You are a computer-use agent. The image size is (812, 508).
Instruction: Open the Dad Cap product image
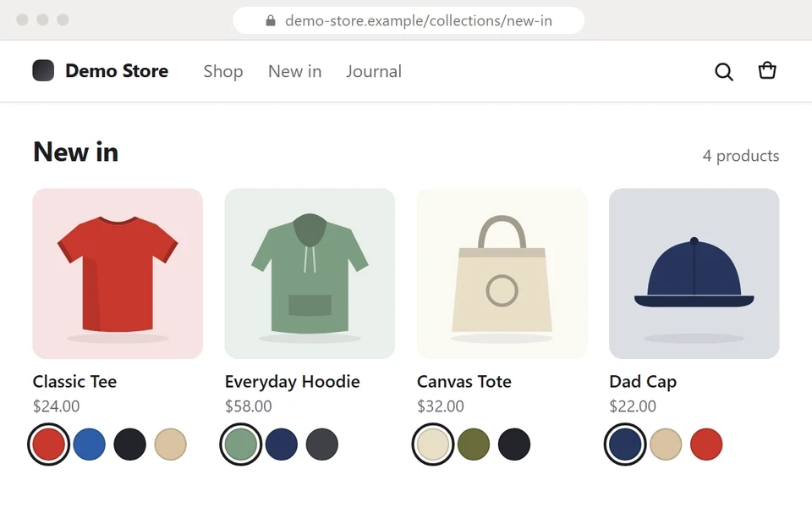(x=694, y=273)
